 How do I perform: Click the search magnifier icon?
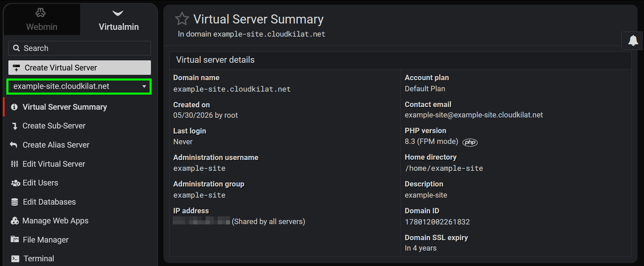(16, 48)
